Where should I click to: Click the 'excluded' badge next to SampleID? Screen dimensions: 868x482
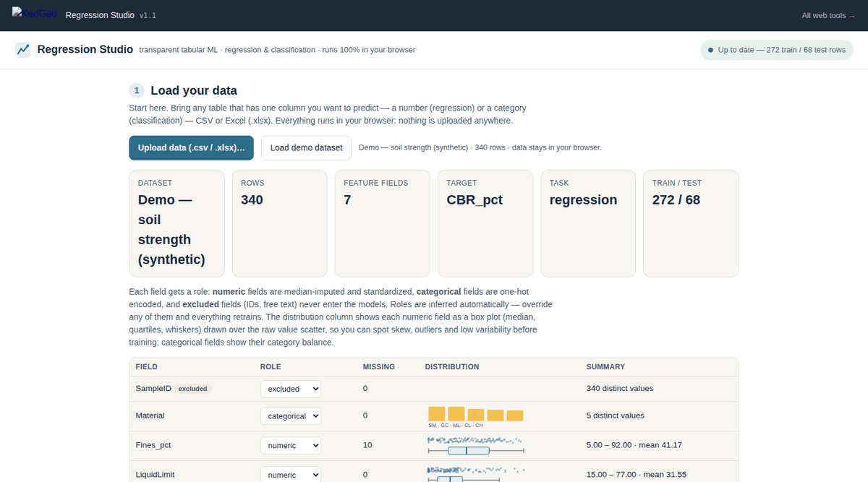[193, 389]
